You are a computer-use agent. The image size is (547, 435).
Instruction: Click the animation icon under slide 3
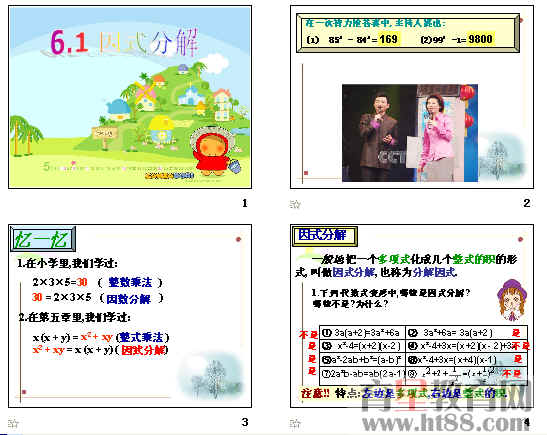[x=13, y=423]
